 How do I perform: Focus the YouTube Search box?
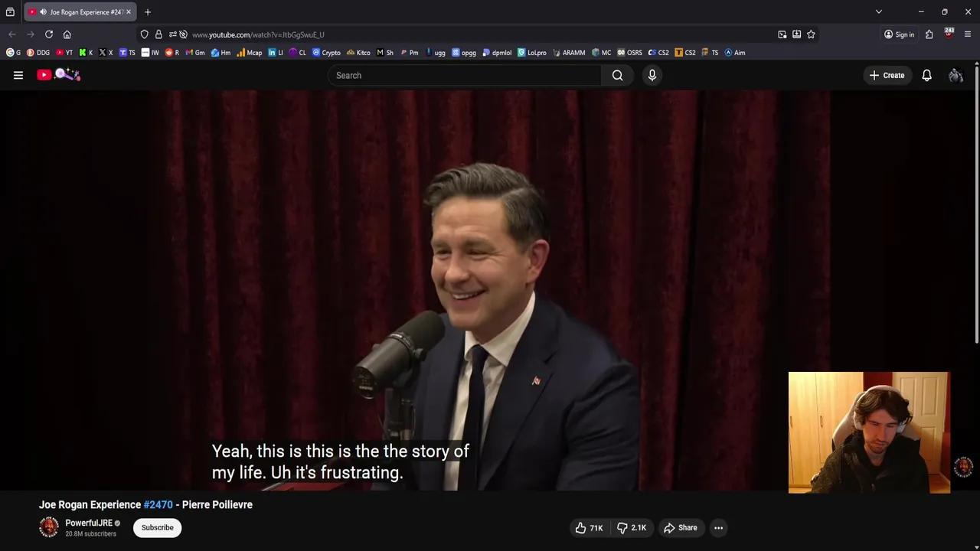tap(465, 75)
